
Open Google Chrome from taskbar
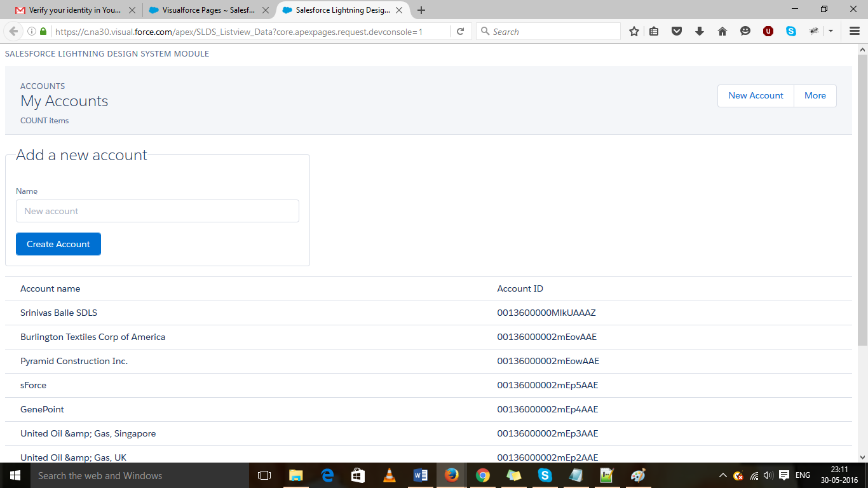[483, 475]
